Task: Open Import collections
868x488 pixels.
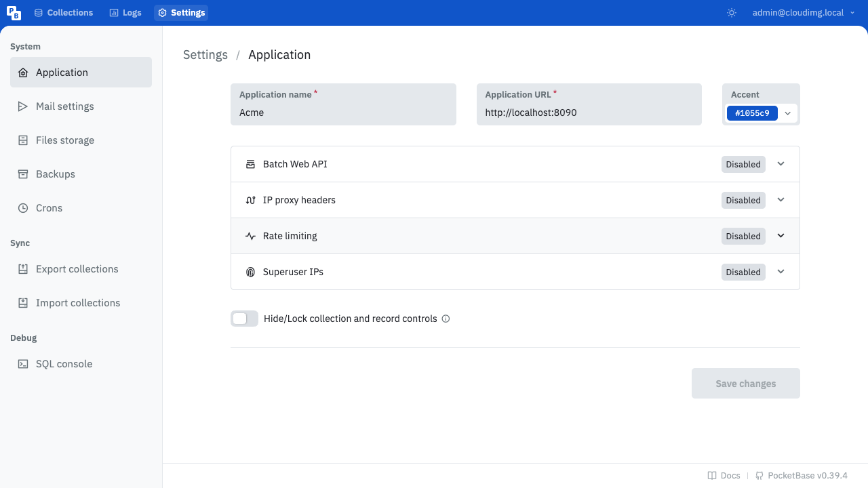Action: pos(81,303)
